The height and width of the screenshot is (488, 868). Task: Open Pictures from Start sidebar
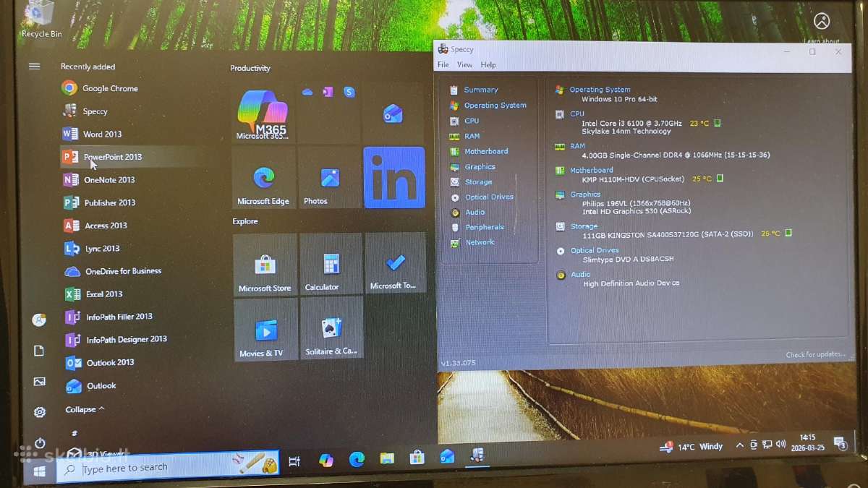click(40, 382)
